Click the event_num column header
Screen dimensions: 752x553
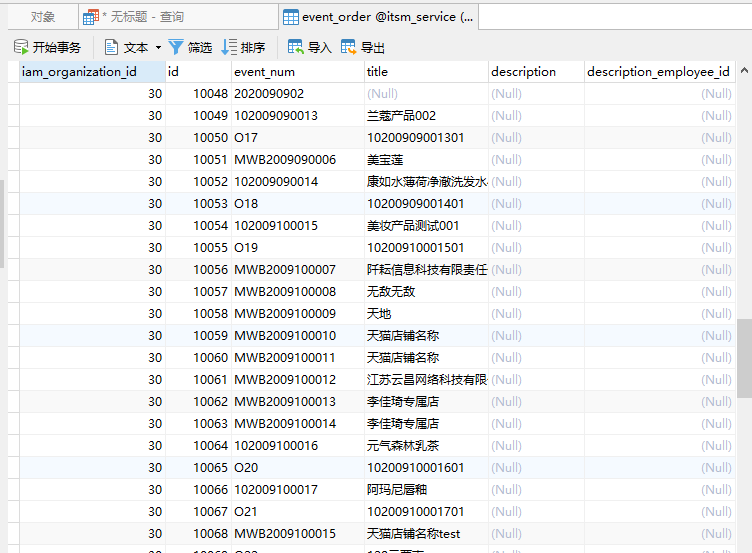298,72
